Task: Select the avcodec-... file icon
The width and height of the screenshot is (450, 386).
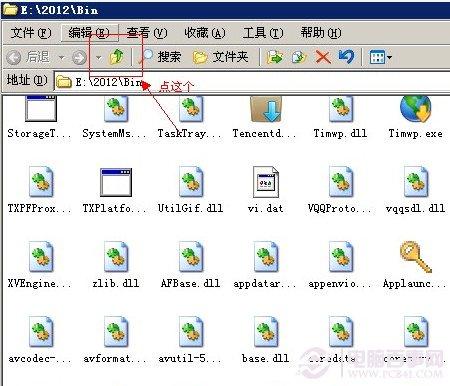Action: 41,332
